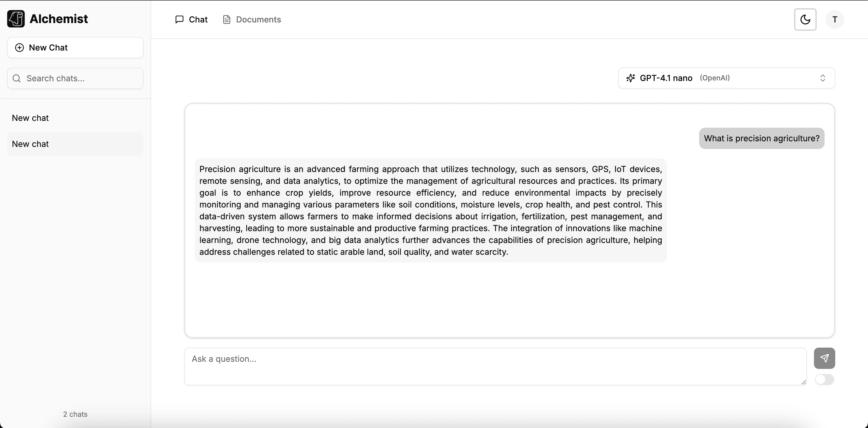Open user avatar "T" menu
Image resolution: width=868 pixels, height=428 pixels.
click(x=835, y=20)
